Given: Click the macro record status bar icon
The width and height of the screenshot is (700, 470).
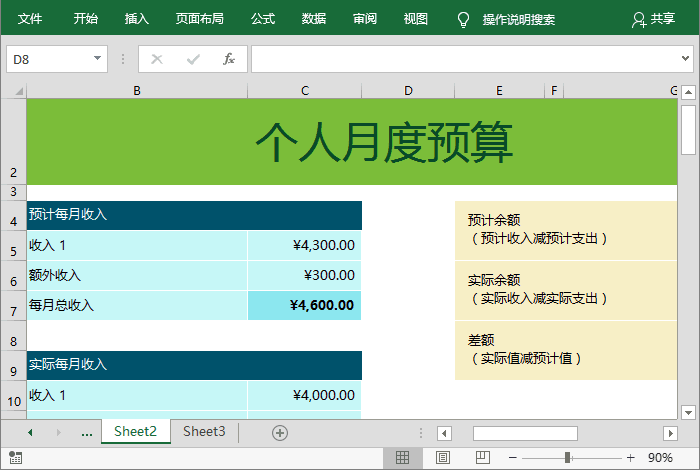Looking at the screenshot, I should [16, 458].
